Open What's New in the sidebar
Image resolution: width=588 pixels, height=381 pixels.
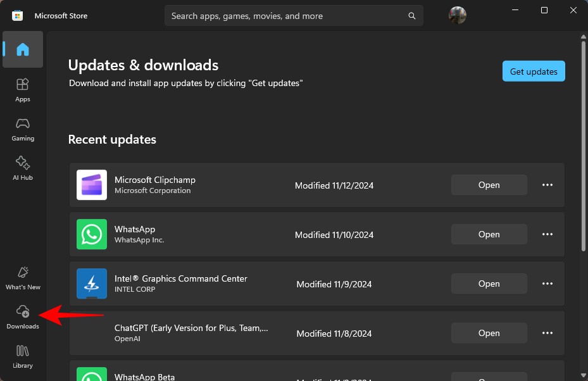23,277
